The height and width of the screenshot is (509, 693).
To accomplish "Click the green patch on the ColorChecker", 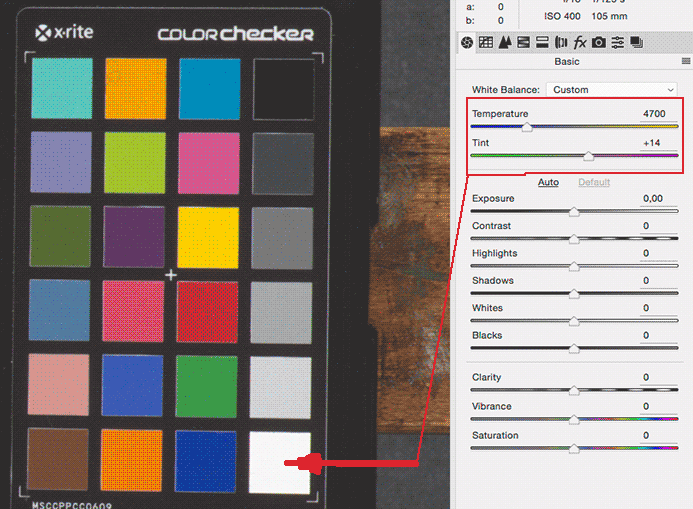I will tap(206, 387).
